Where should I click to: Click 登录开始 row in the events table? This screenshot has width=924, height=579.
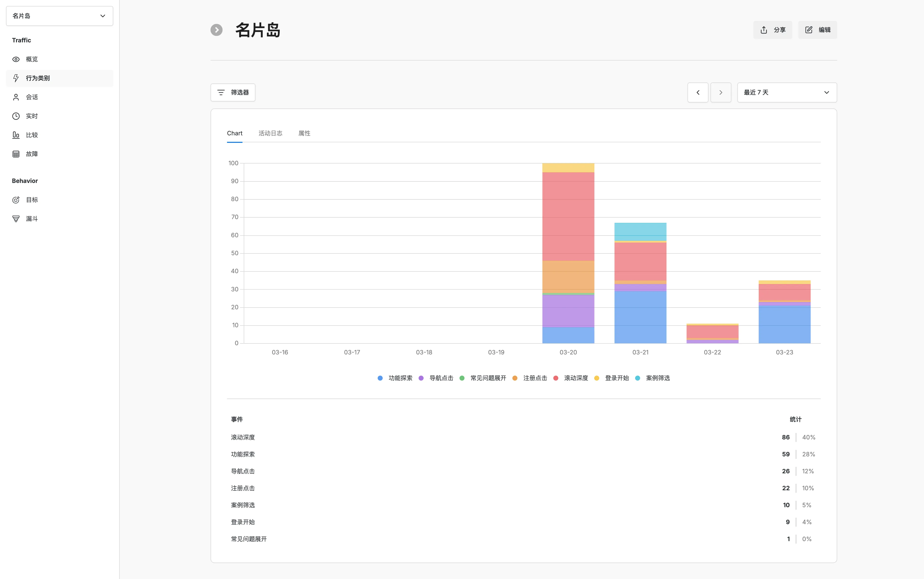[x=524, y=522]
